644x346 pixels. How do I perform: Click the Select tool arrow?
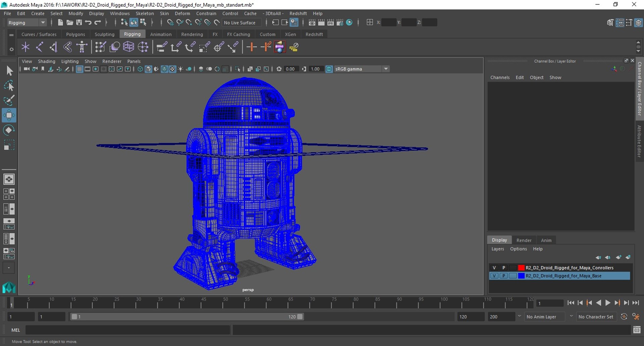tap(9, 70)
